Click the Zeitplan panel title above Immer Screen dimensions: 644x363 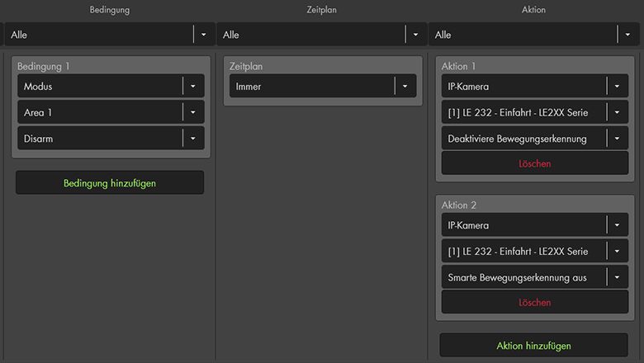coord(245,66)
